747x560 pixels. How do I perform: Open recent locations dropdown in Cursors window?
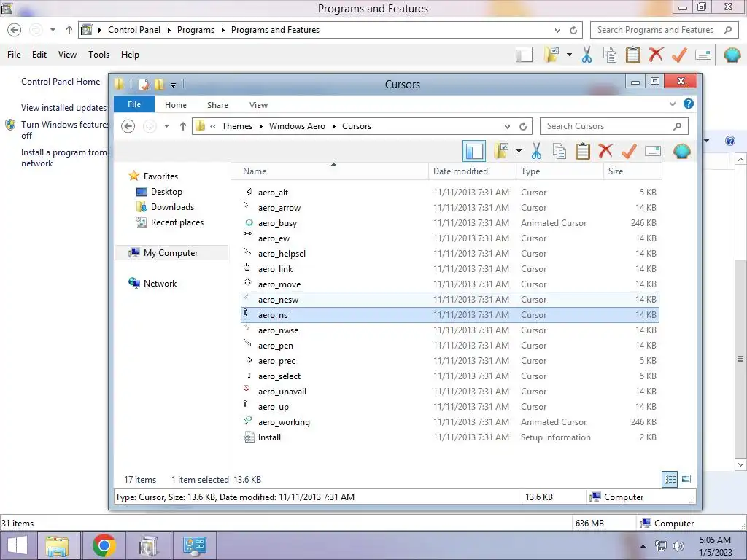pos(166,126)
